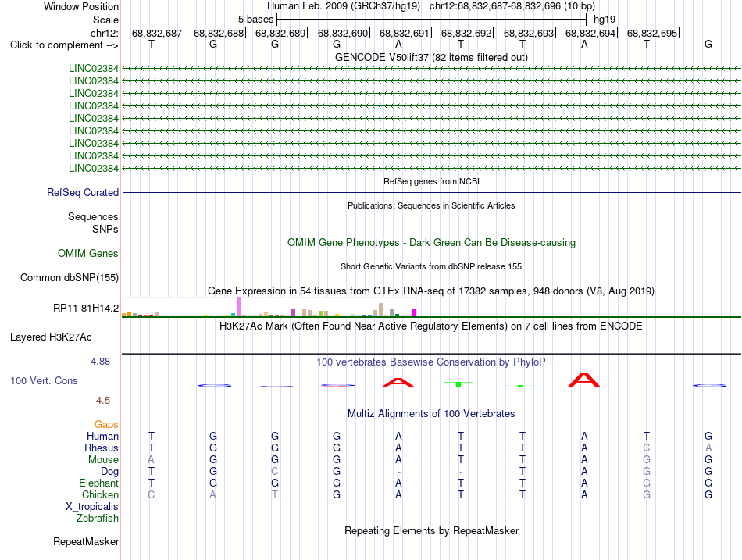The height and width of the screenshot is (560, 742).
Task: Select the Dog alignment row label
Action: tap(110, 472)
